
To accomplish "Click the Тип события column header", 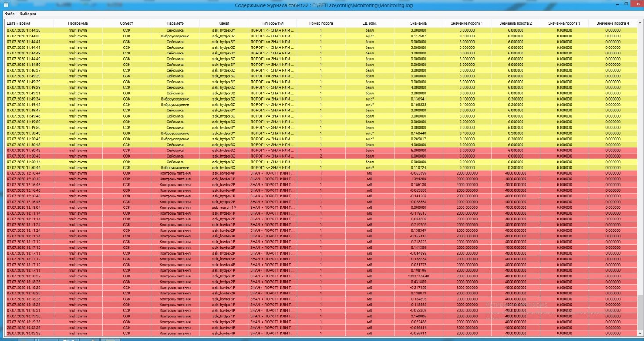I will (273, 23).
